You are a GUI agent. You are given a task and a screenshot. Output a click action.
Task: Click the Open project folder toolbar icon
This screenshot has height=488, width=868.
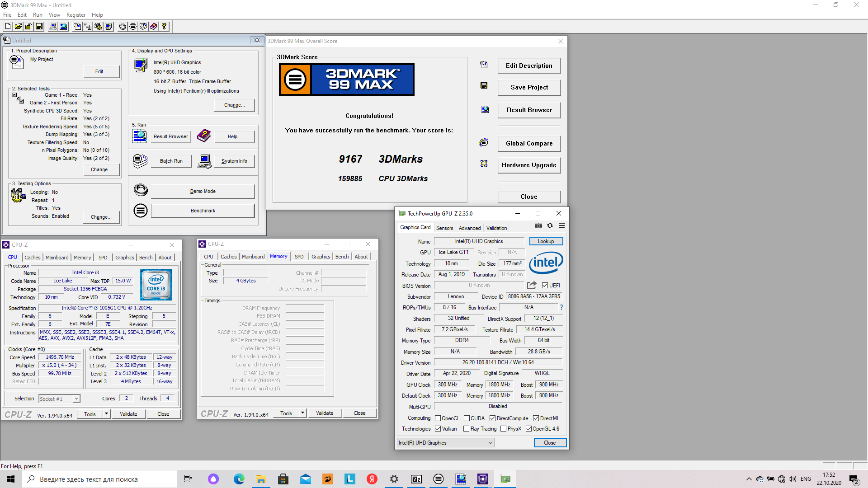18,27
